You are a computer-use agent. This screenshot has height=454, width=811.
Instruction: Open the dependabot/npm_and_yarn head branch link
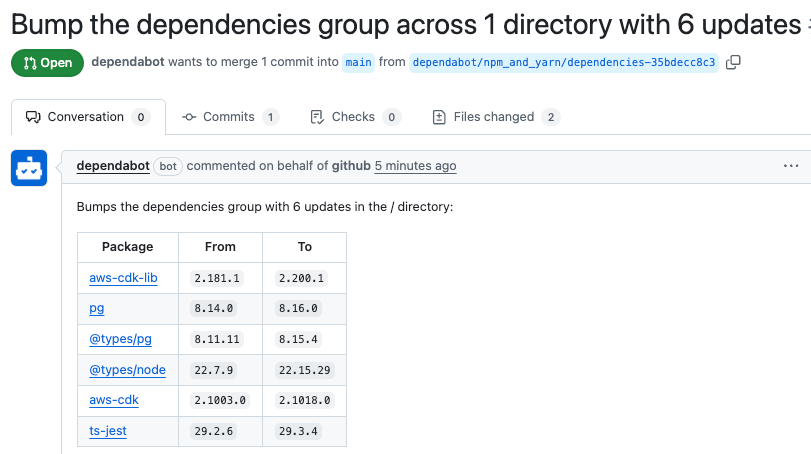(x=564, y=63)
